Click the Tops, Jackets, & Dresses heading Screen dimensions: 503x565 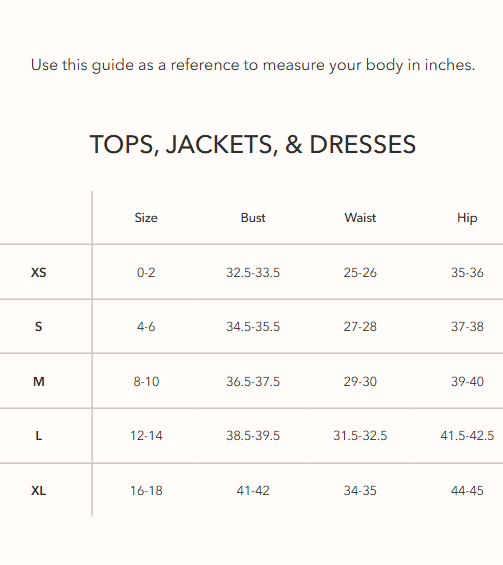click(253, 144)
